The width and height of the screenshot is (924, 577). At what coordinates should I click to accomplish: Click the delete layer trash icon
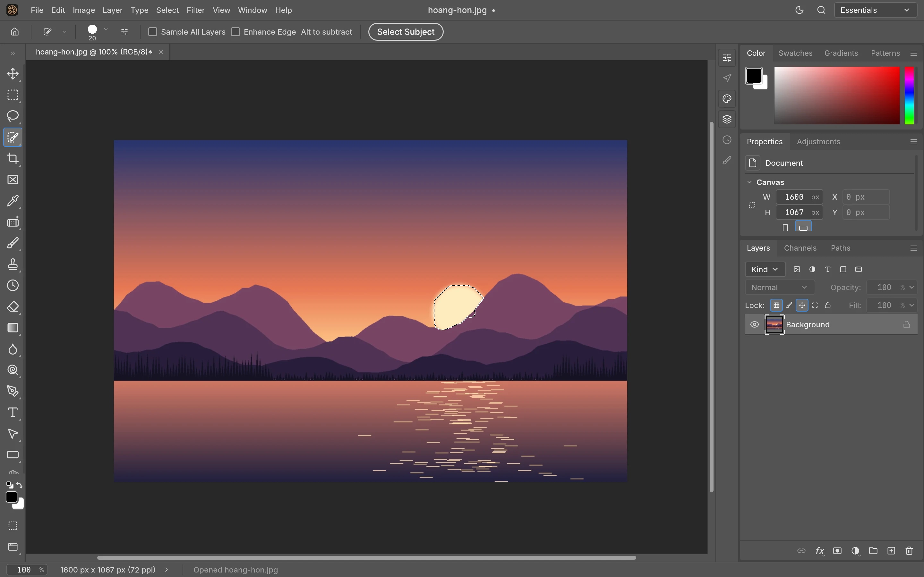click(909, 551)
